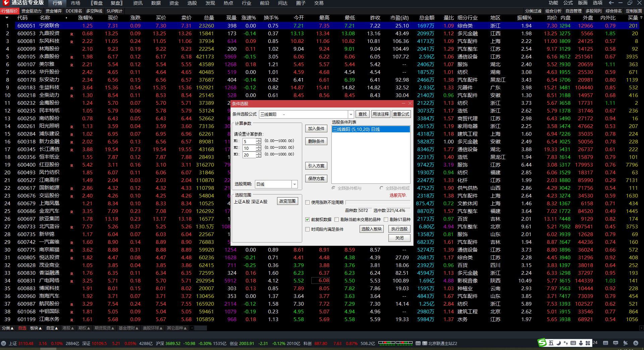The image size is (644, 350).
Task: Expand the 选股周期 日线 dropdown
Action: 294,184
